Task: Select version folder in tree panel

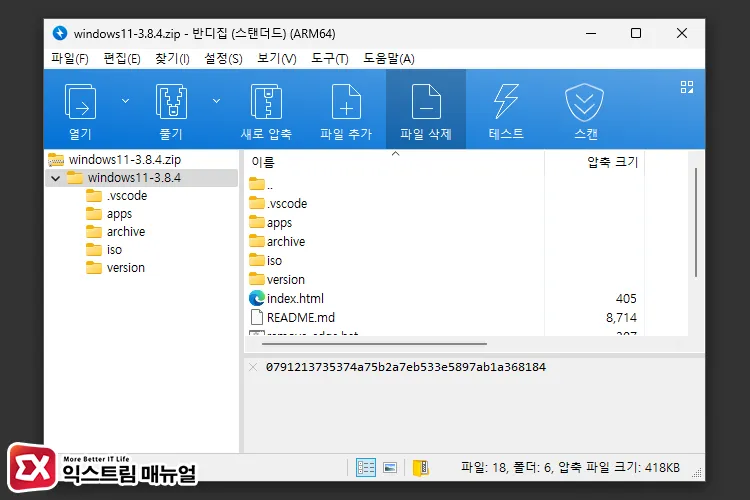Action: coord(115,268)
